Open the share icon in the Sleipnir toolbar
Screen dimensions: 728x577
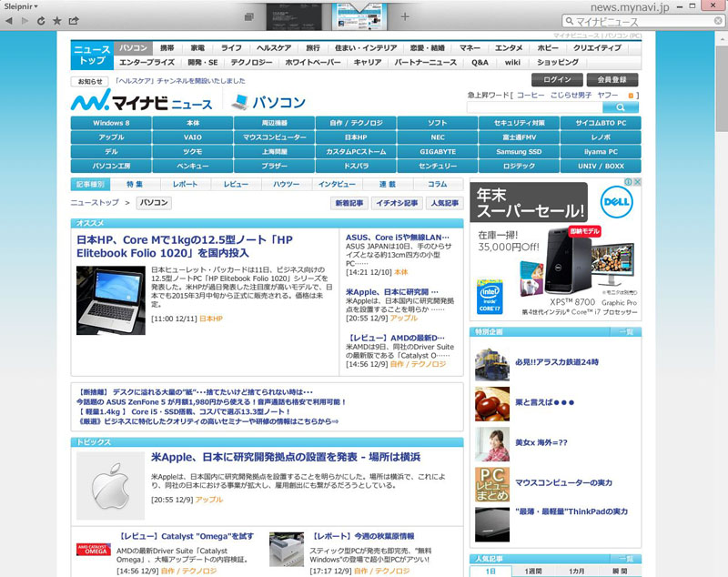coord(74,21)
